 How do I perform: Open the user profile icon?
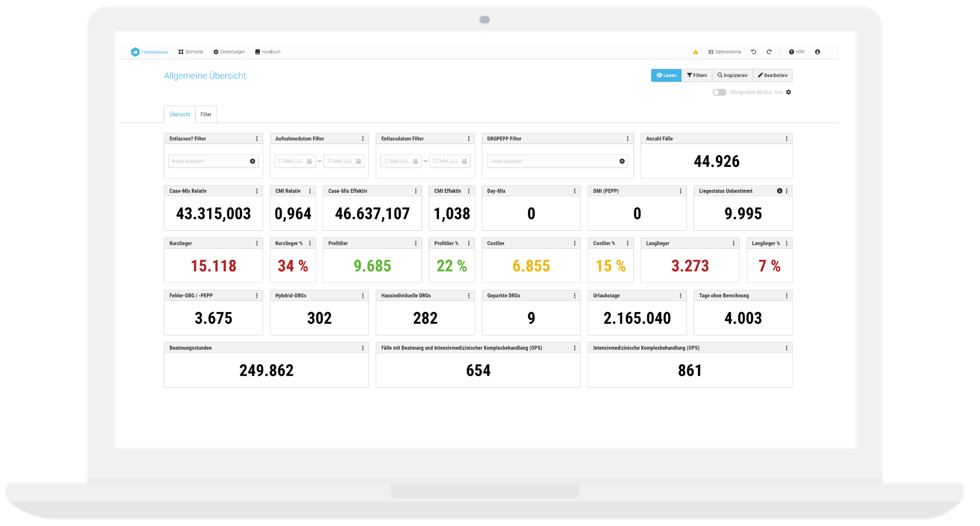[817, 52]
